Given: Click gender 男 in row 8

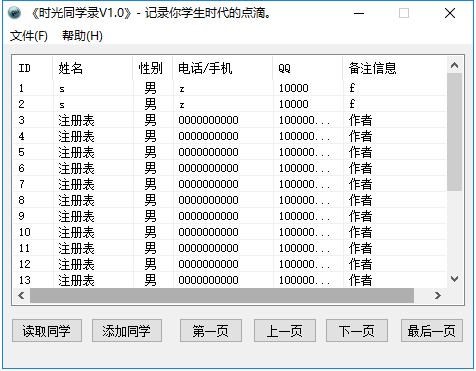Looking at the screenshot, I should tap(150, 200).
